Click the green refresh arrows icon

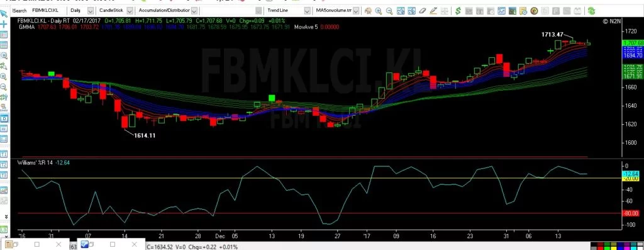coord(591,11)
